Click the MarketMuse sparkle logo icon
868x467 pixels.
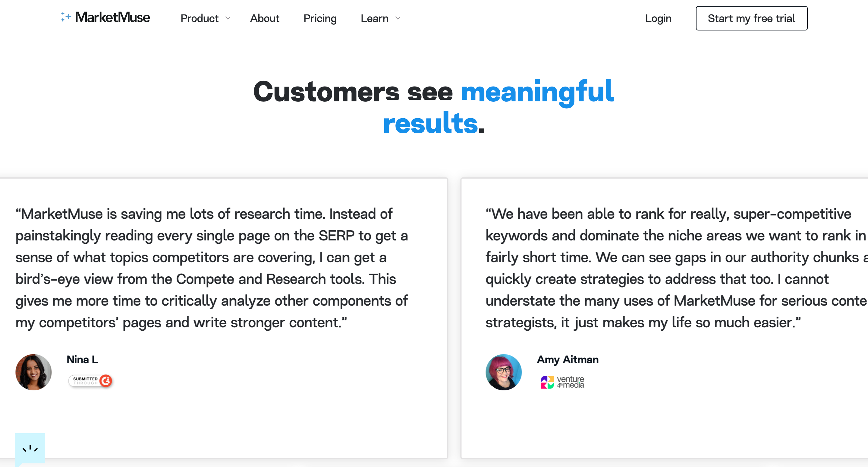[x=66, y=17]
